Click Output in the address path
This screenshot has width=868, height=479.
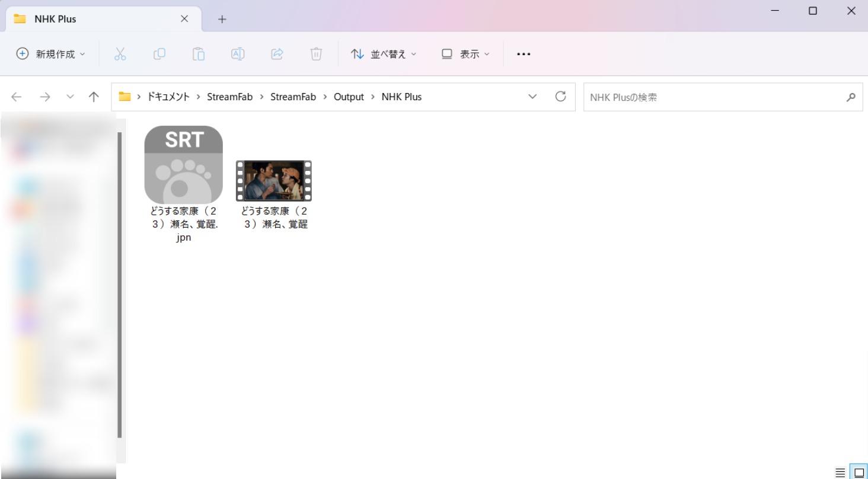pos(349,97)
